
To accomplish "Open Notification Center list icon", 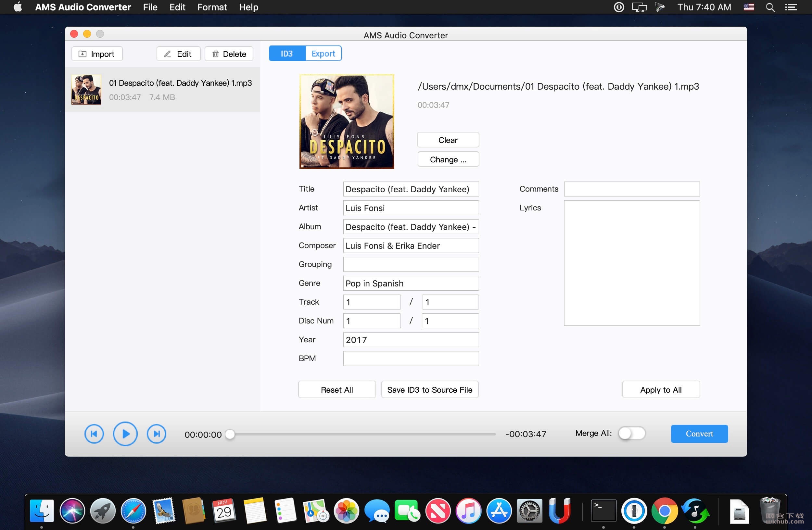I will [x=791, y=7].
